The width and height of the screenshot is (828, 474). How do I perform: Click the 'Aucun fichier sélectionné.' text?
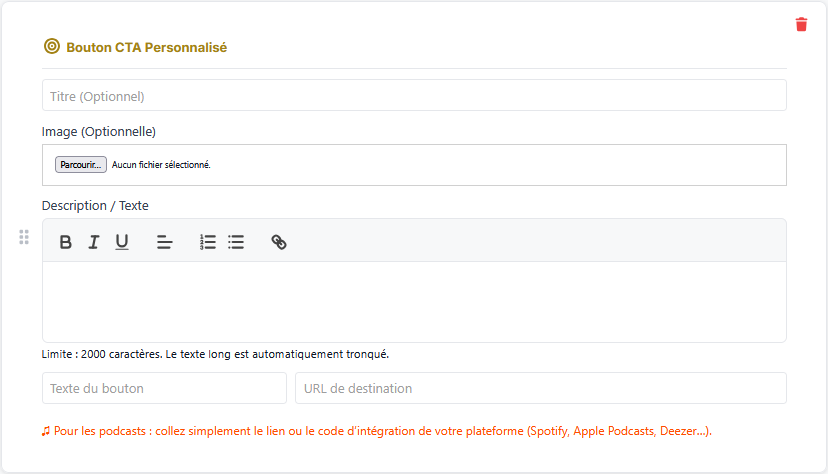coord(161,165)
